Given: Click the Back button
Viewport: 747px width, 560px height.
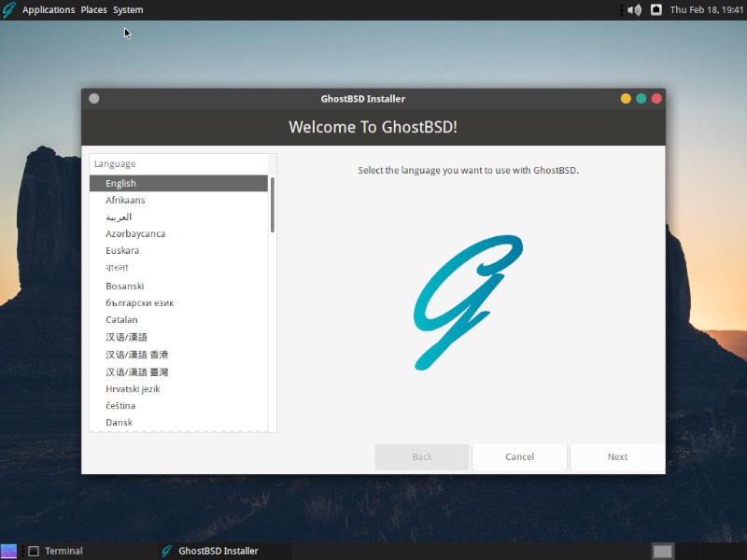Looking at the screenshot, I should click(x=422, y=456).
